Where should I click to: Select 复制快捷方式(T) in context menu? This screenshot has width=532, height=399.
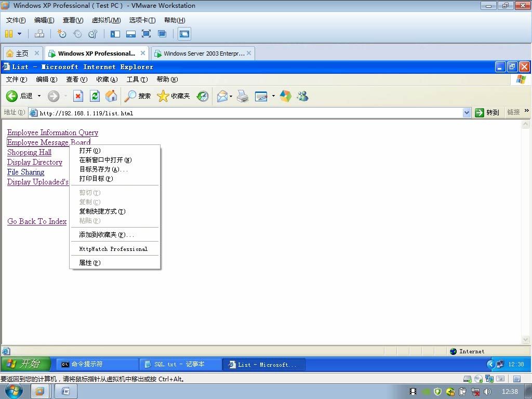(115, 211)
